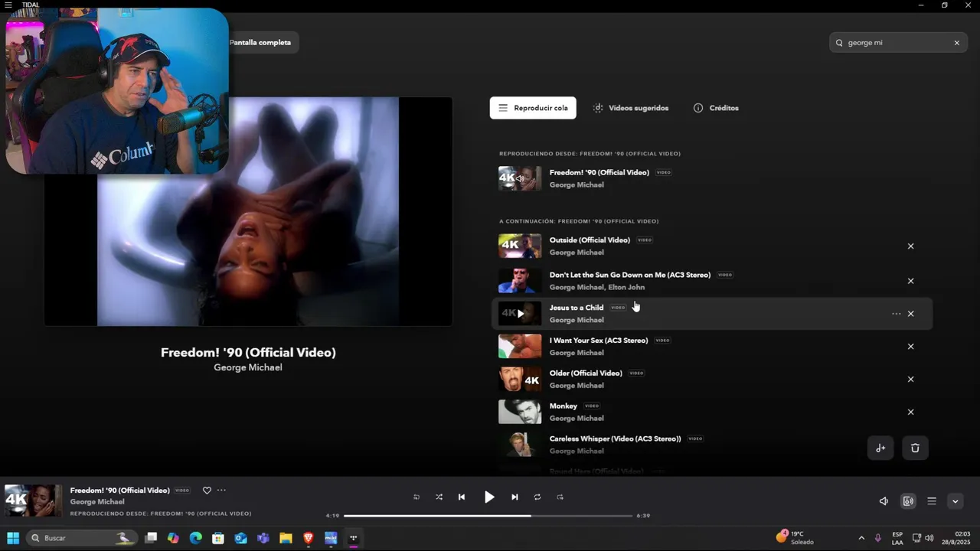The height and width of the screenshot is (551, 980).
Task: Open Elton John artist link
Action: [x=626, y=288]
